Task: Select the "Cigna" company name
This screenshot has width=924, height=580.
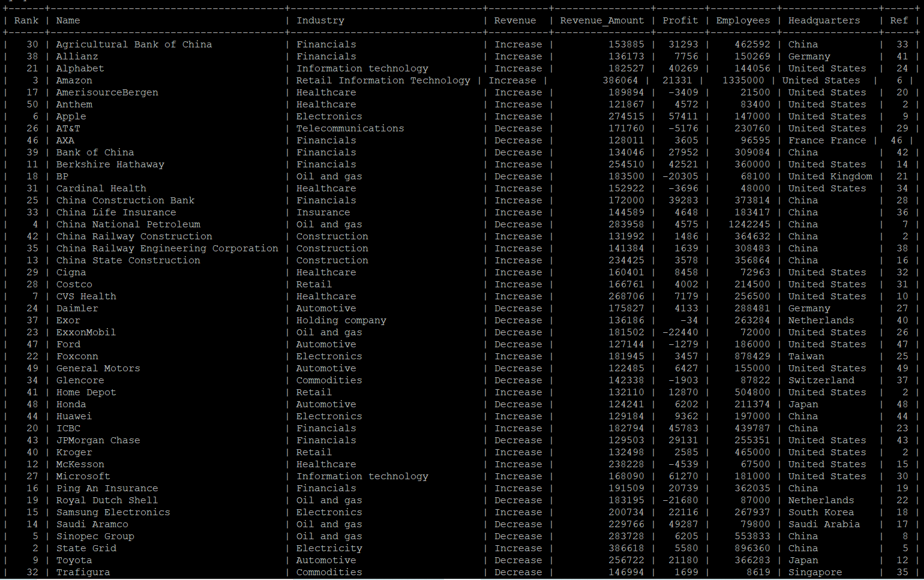Action: (x=71, y=272)
